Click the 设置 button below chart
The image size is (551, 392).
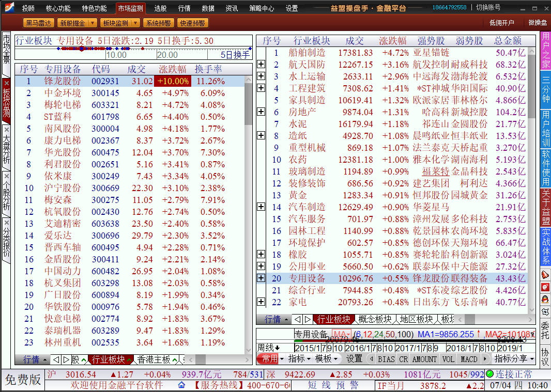pos(354,358)
